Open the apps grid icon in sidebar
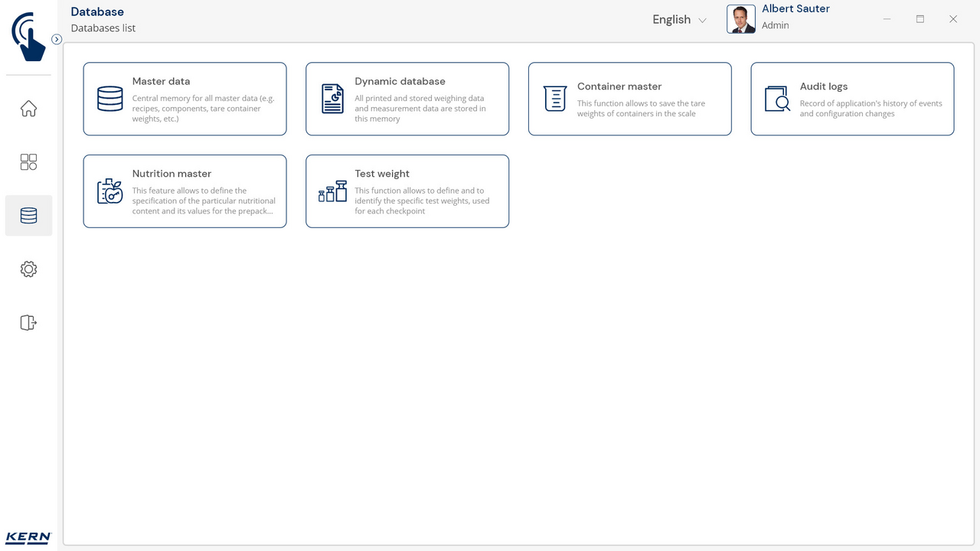 [28, 162]
